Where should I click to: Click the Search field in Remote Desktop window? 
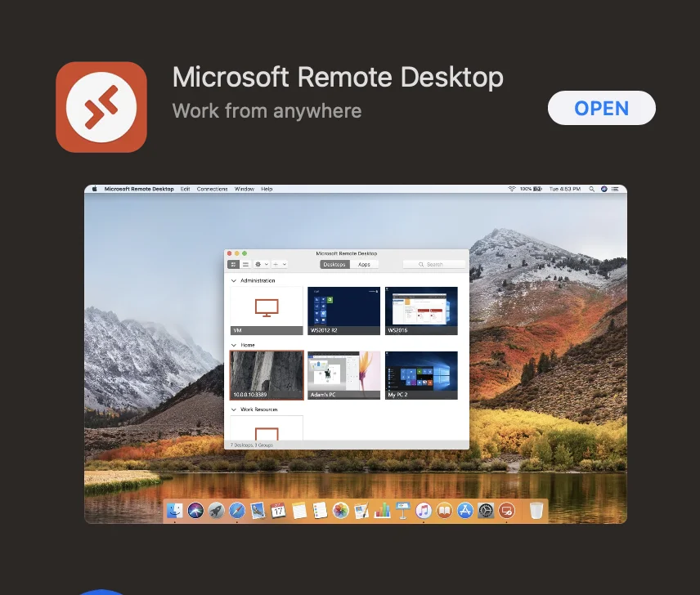point(434,265)
